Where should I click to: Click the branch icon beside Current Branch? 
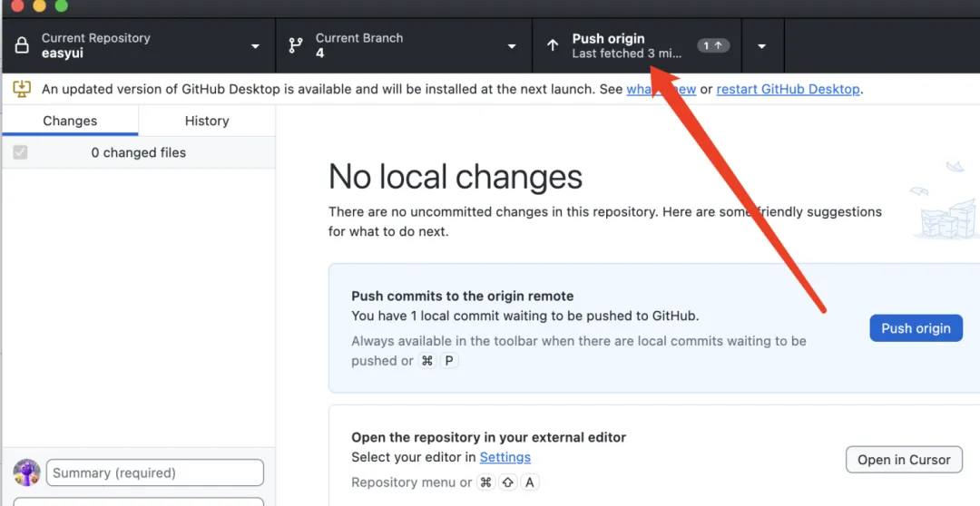click(296, 45)
